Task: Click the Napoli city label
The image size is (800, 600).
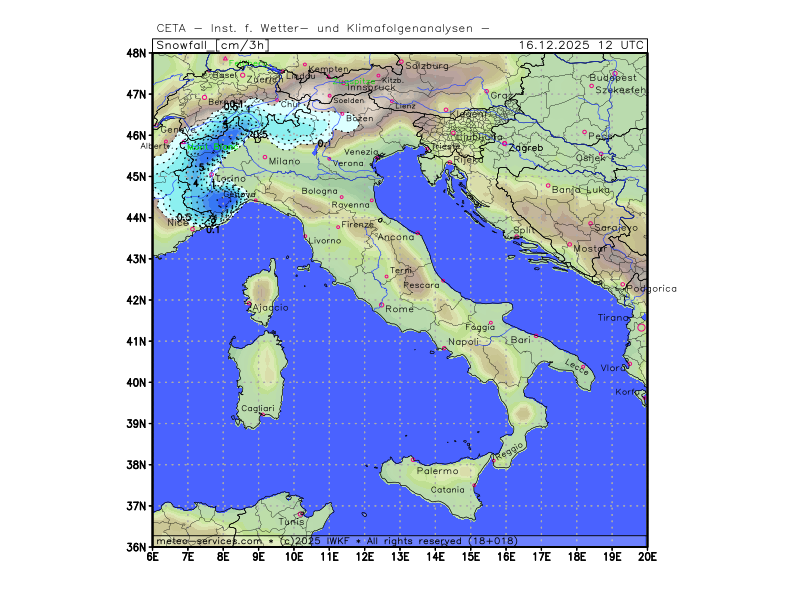Action: coord(463,342)
